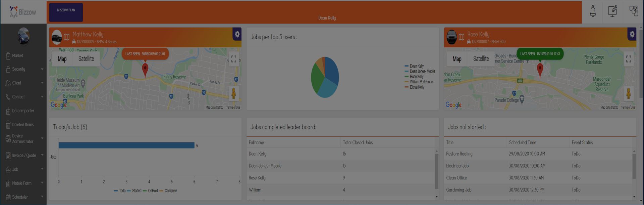Screen dimensions: 644x205
Task: Click the Deleted Items trash icon
Action: [8, 125]
